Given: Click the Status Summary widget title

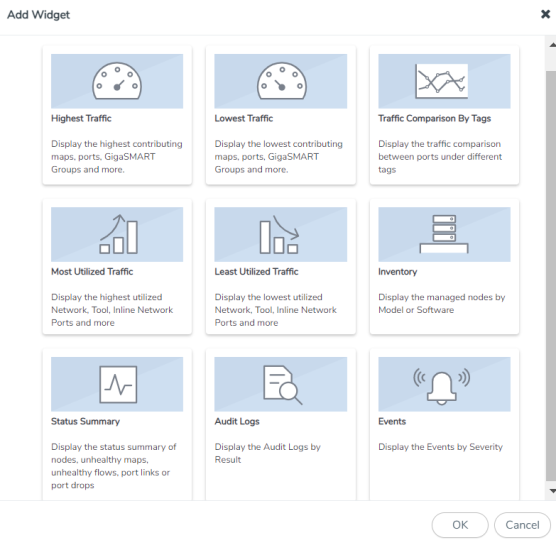Looking at the screenshot, I should [85, 421].
